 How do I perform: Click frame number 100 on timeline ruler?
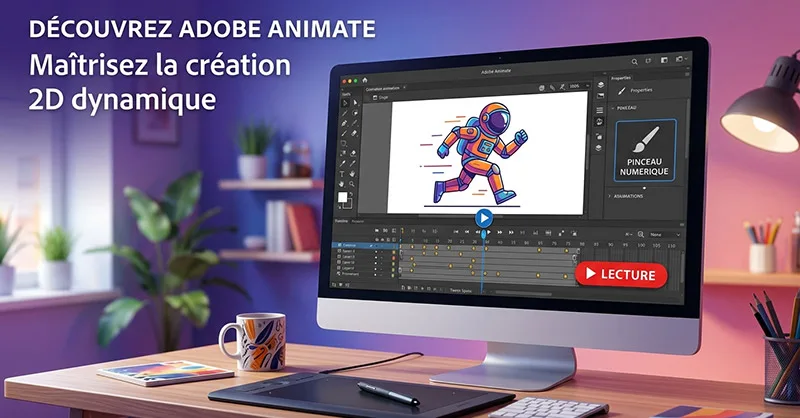coord(641,245)
